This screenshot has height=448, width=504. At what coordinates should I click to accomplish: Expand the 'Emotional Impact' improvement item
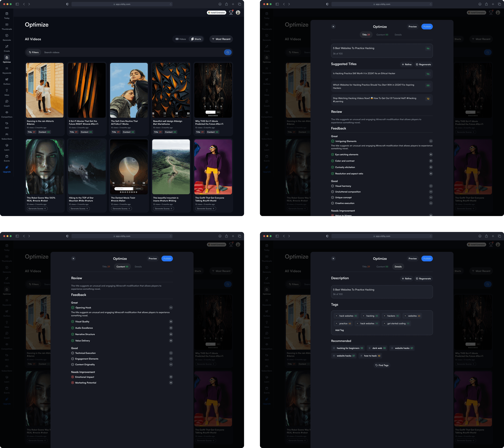pos(171,377)
